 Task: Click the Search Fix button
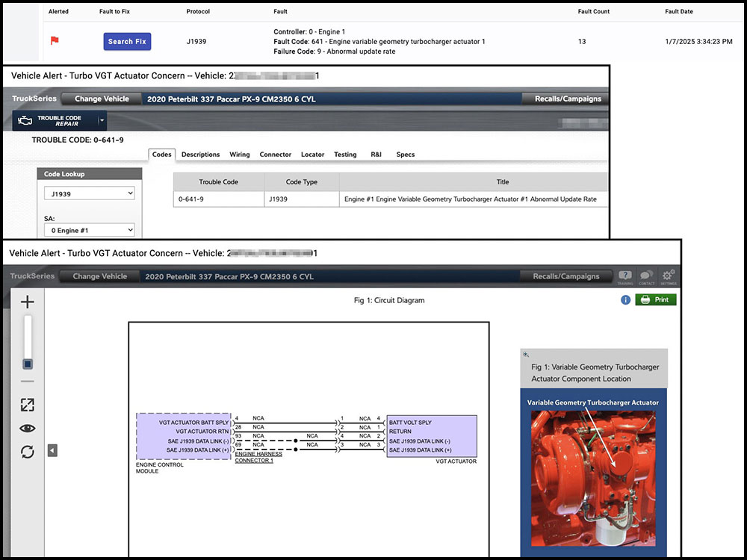[x=127, y=42]
